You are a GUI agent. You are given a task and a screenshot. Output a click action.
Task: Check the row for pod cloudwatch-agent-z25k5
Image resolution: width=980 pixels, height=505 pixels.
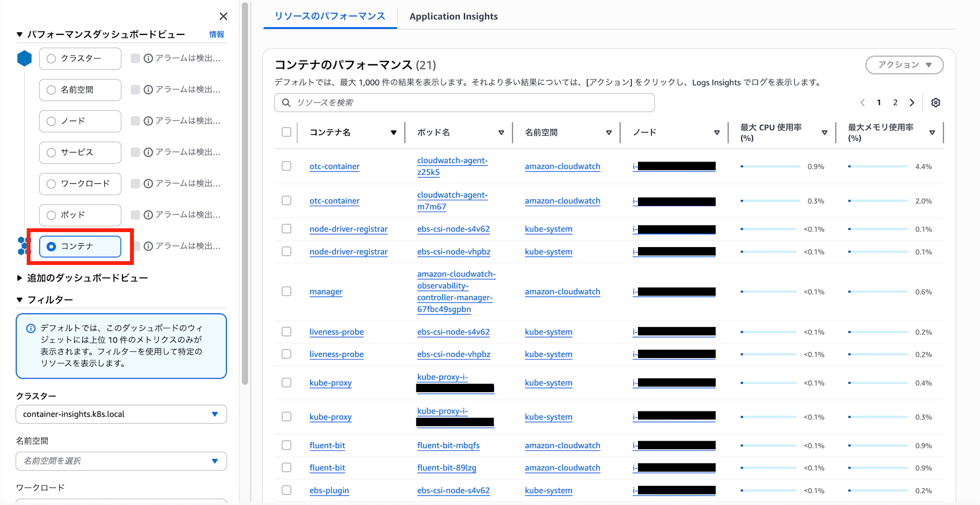(x=287, y=166)
